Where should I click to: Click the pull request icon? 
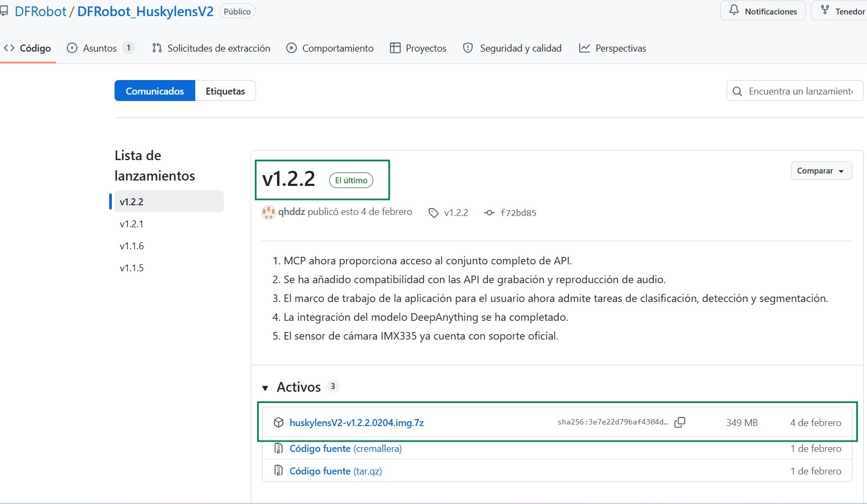pyautogui.click(x=157, y=48)
